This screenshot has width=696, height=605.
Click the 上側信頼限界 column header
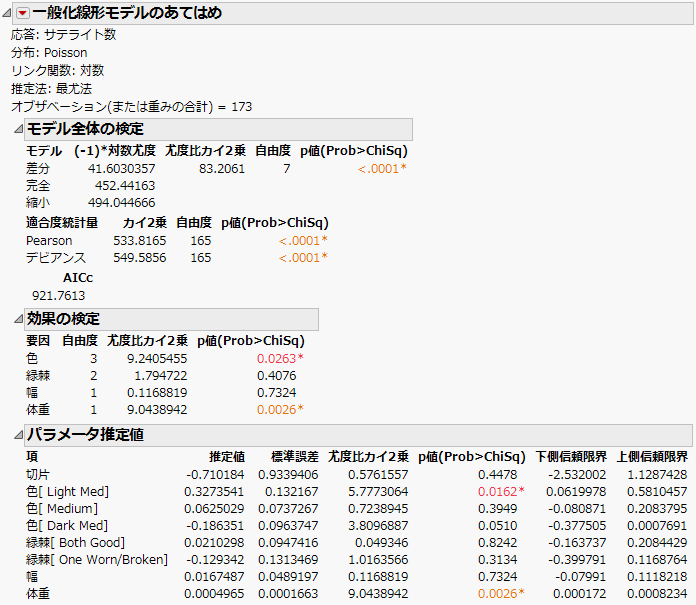[x=652, y=457]
